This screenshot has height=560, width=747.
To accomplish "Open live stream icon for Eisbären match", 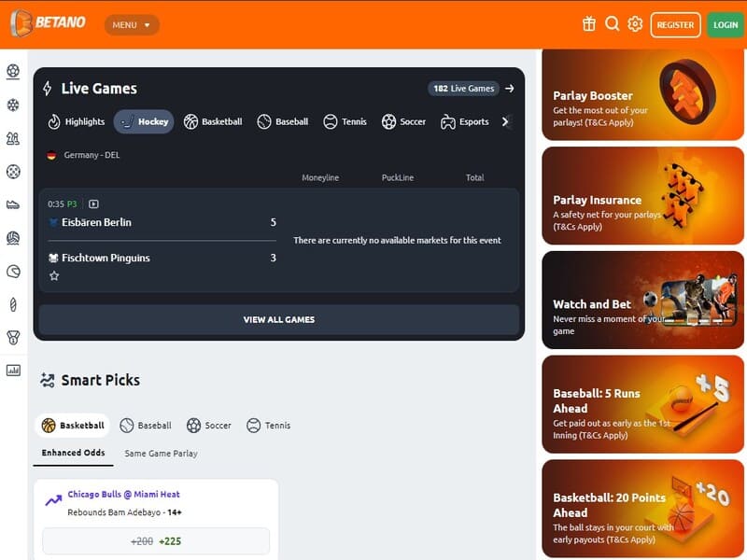I will 93,203.
